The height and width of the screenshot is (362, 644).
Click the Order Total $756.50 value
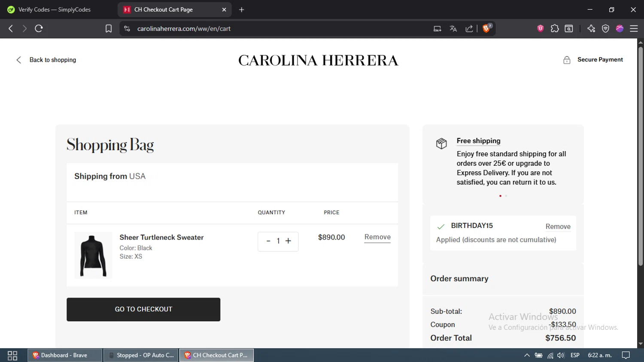[560, 338]
